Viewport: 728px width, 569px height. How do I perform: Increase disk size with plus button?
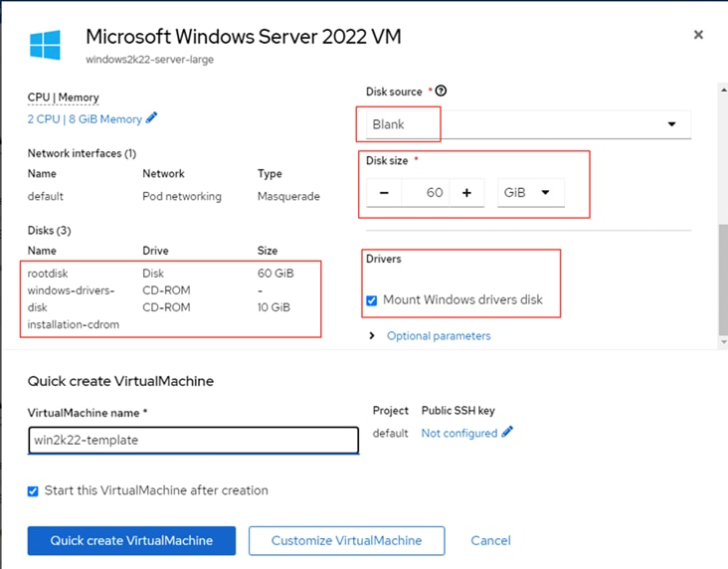tap(466, 192)
